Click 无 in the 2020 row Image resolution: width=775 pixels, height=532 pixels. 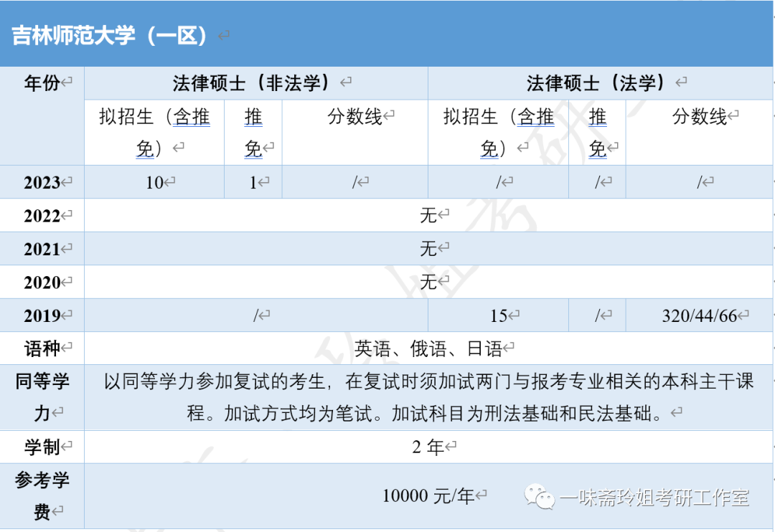click(428, 282)
